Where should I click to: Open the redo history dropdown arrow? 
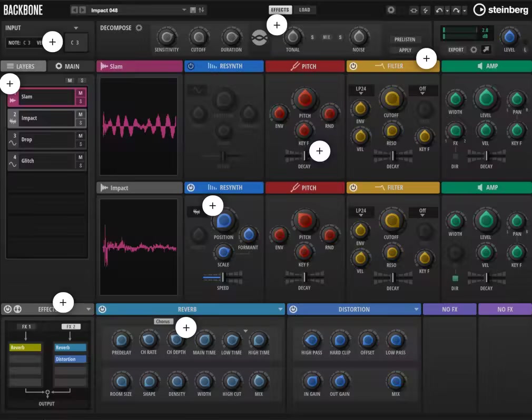[x=465, y=11]
